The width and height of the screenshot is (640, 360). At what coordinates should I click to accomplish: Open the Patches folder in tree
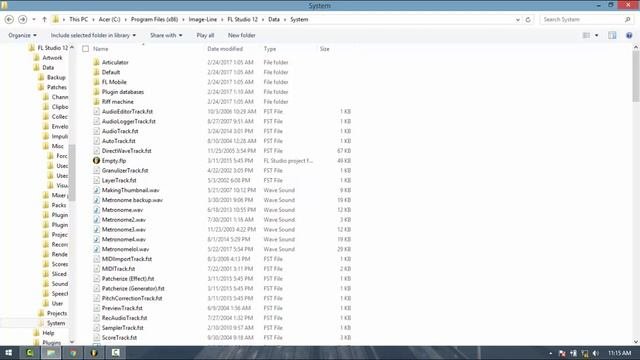pos(56,87)
